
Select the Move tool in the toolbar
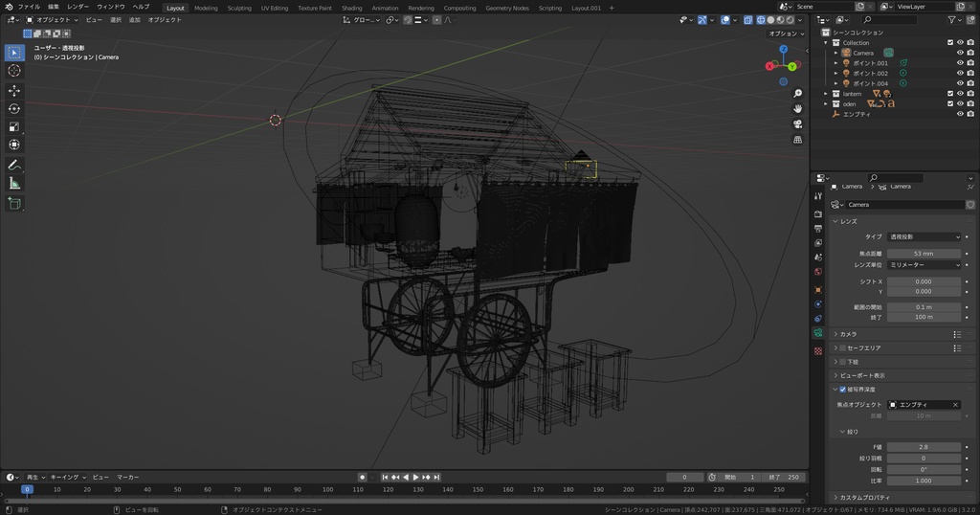pyautogui.click(x=14, y=90)
